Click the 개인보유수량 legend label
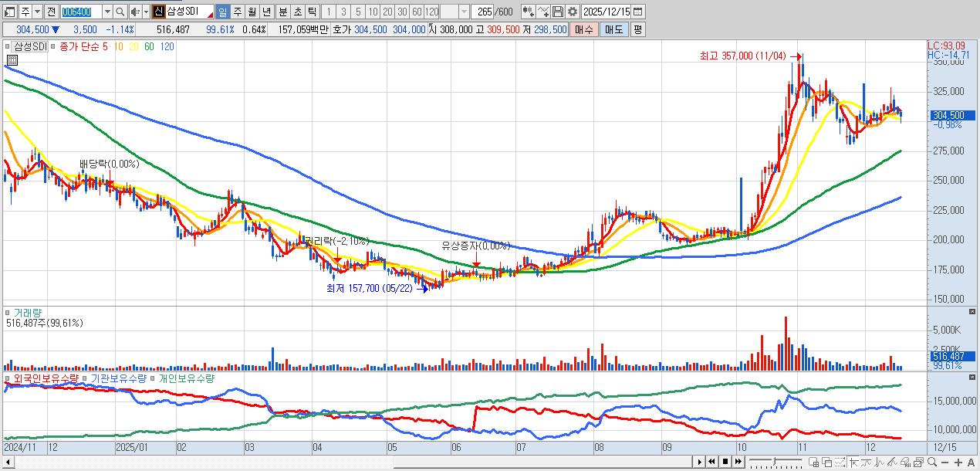The image size is (980, 471). pyautogui.click(x=186, y=378)
